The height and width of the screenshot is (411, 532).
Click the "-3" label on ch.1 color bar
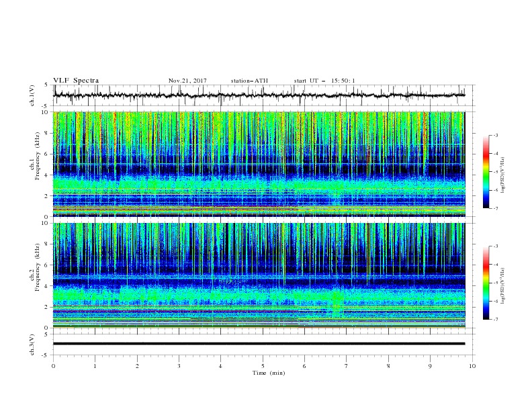[x=495, y=135]
